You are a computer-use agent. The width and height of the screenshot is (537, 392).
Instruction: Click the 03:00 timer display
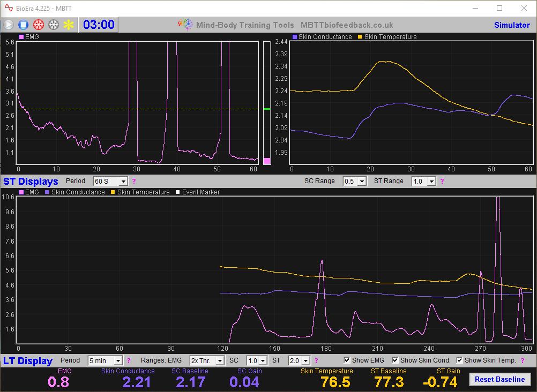point(98,25)
